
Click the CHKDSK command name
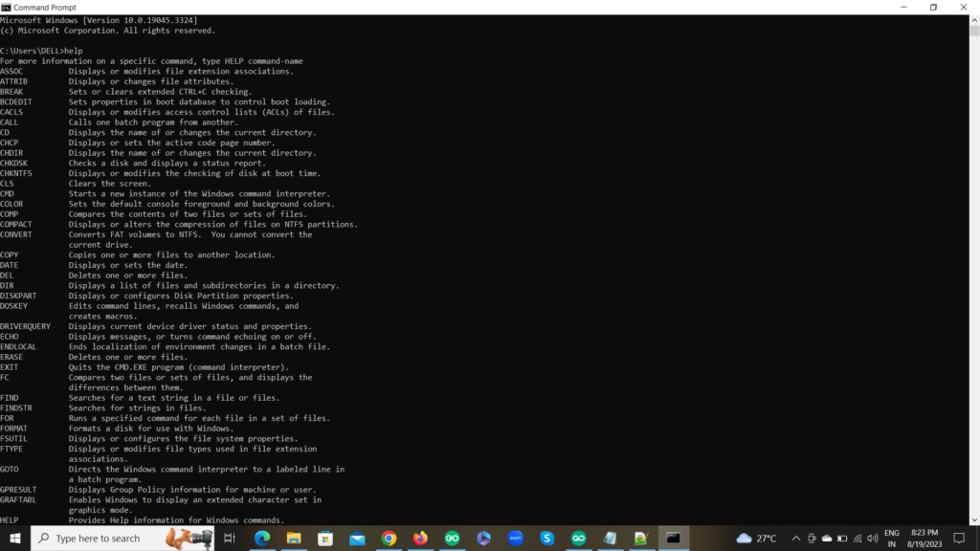(x=13, y=163)
